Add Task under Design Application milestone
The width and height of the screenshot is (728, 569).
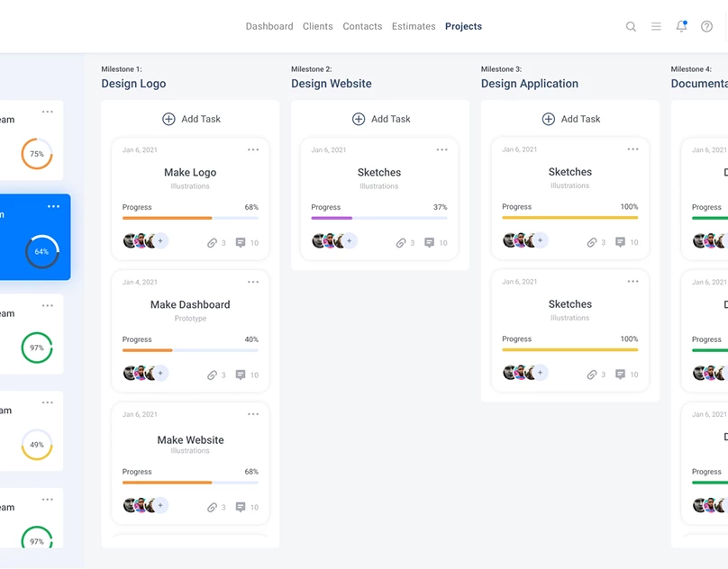tap(570, 119)
